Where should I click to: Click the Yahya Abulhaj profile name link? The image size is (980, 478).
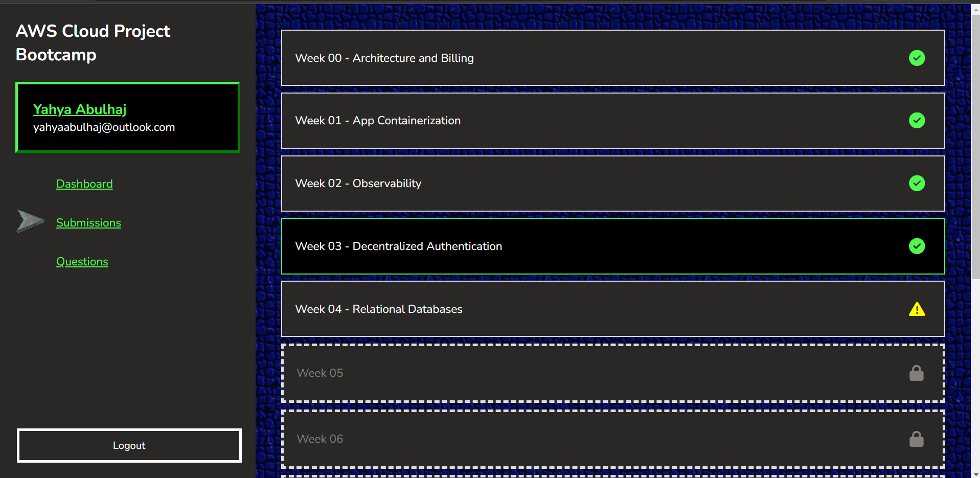pos(80,109)
